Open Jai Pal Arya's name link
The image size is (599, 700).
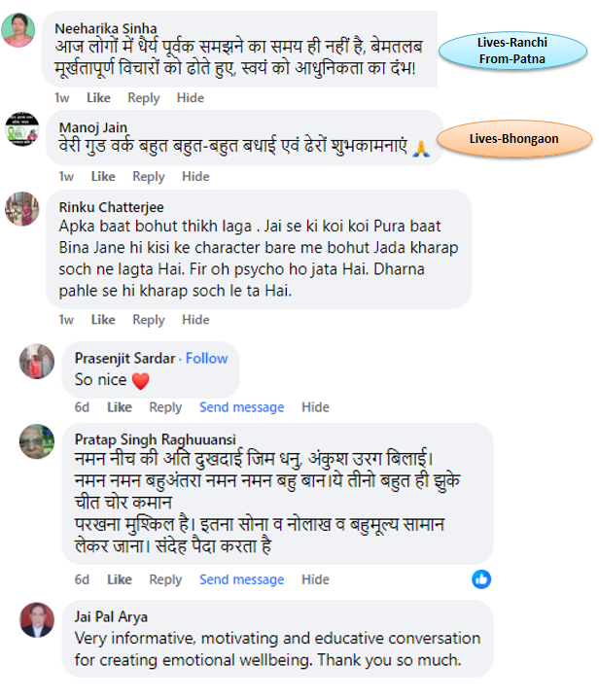(111, 616)
